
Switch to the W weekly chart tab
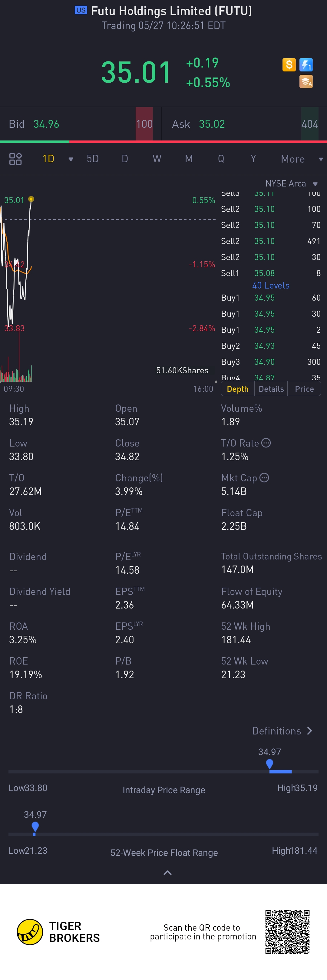tap(157, 159)
